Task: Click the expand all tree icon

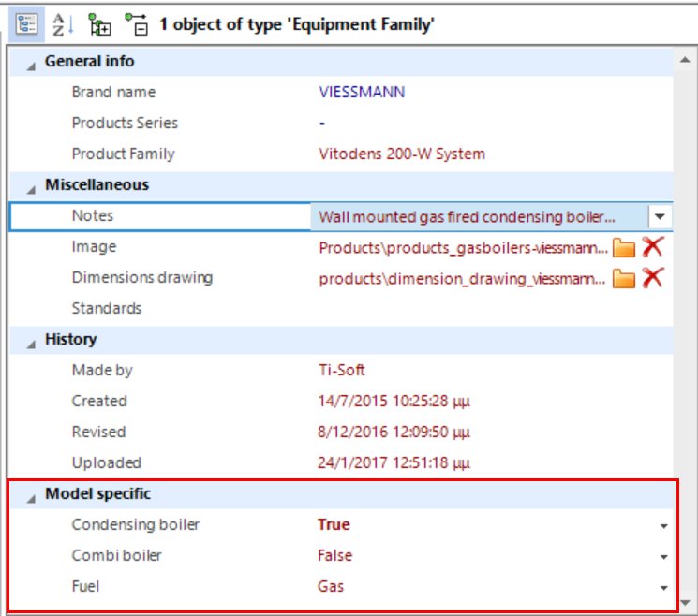Action: point(98,24)
